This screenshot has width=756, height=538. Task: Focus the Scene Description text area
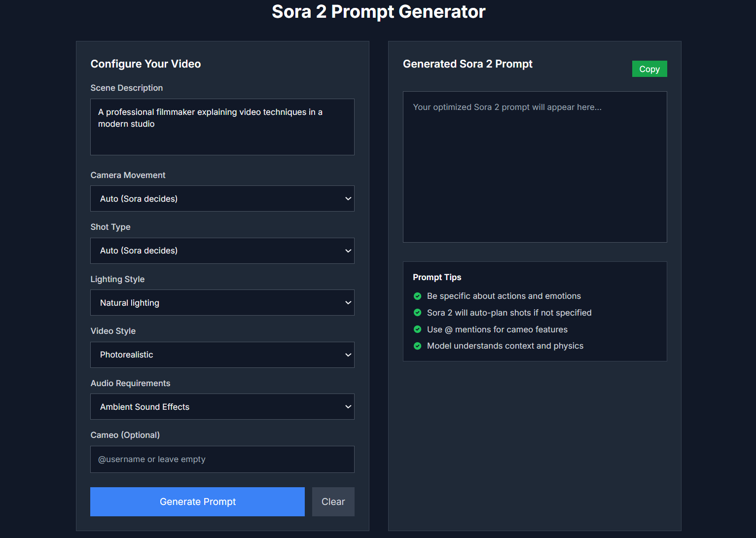222,127
